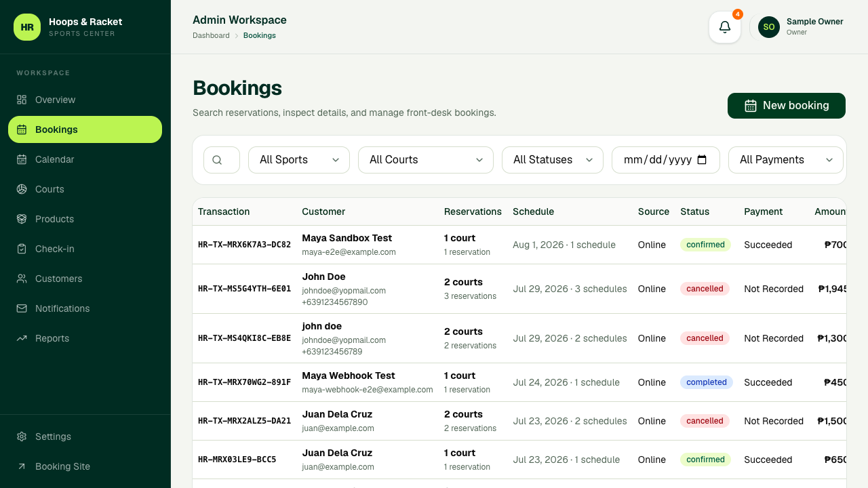Click the 3 reservations text

[470, 296]
